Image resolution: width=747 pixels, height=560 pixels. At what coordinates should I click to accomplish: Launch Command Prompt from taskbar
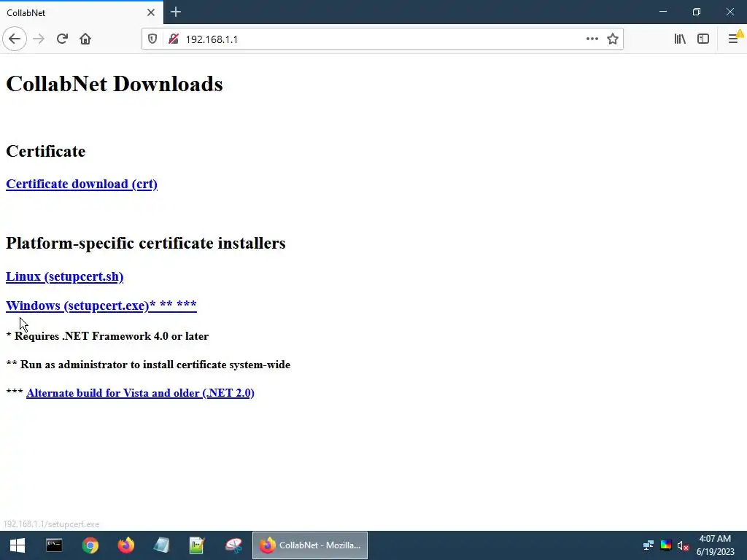coord(54,545)
